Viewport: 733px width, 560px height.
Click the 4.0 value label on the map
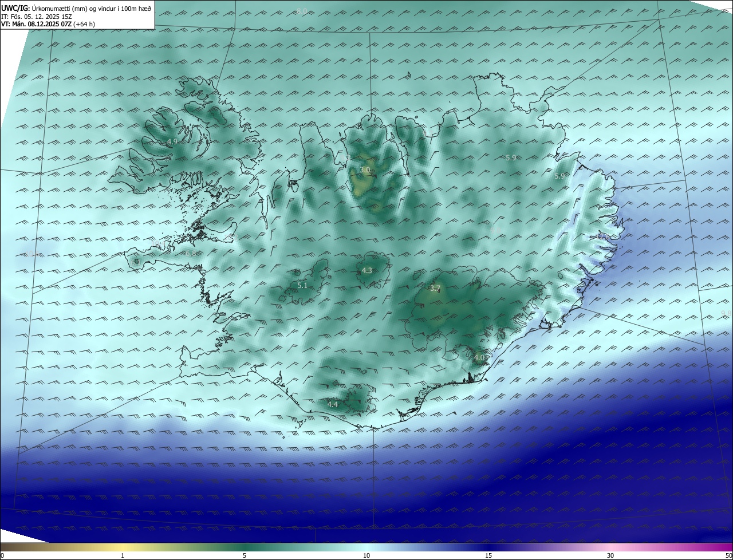point(479,357)
